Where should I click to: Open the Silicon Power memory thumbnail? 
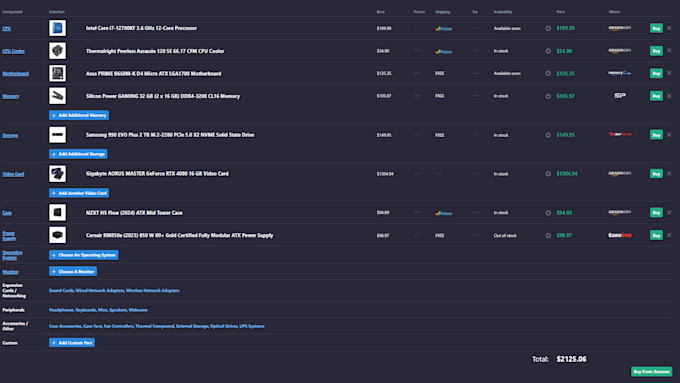point(57,96)
